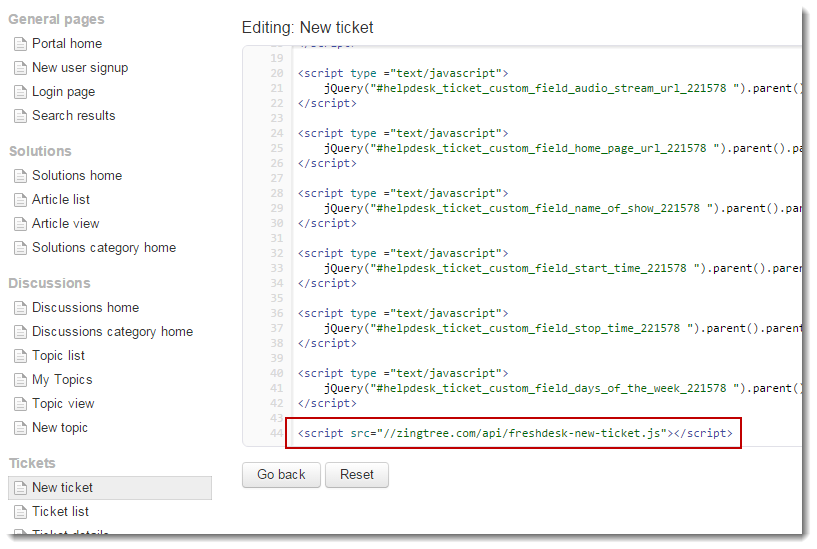Click the closing script tag on line 22
The width and height of the screenshot is (817, 549).
(327, 104)
